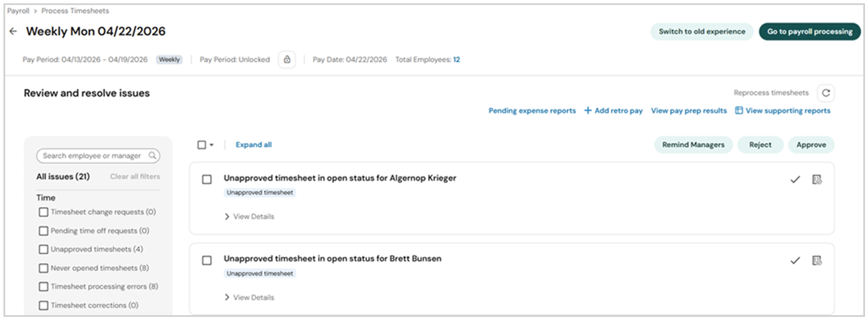868x320 pixels.
Task: Click the approve checkmark for Brett Bunsen
Action: [795, 260]
